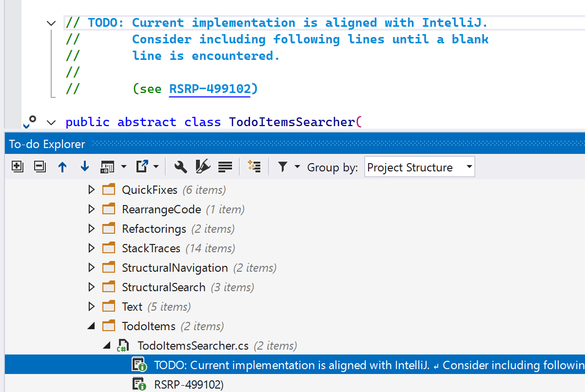Collapse the TodoItems folder node
The image size is (585, 392).
tap(91, 326)
